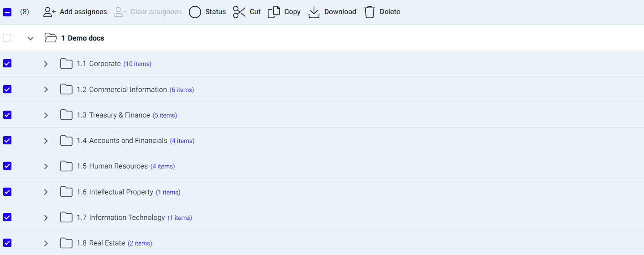Click the Cut scissors icon

(x=239, y=12)
